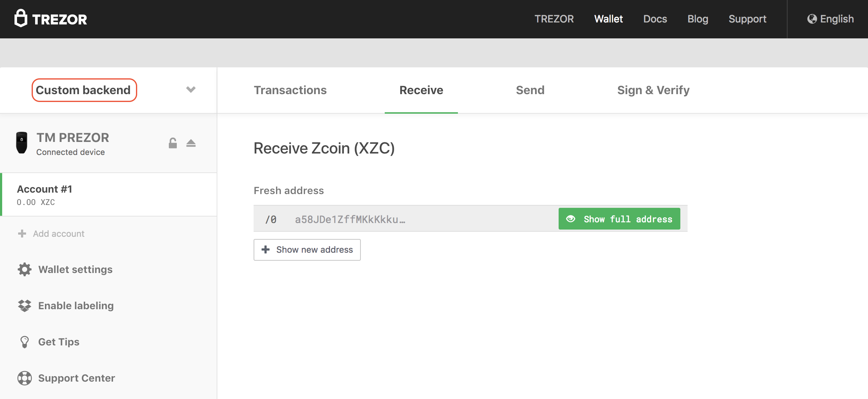
Task: Click the unlocked padlock icon beside TM PREZOR
Action: click(173, 143)
